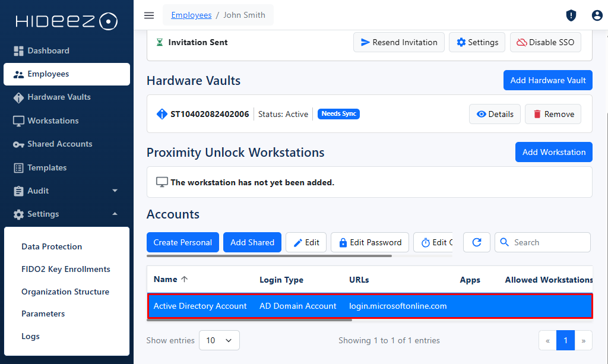Viewport: 608px width, 364px height.
Task: Go to Shared Accounts in sidebar
Action: (59, 144)
